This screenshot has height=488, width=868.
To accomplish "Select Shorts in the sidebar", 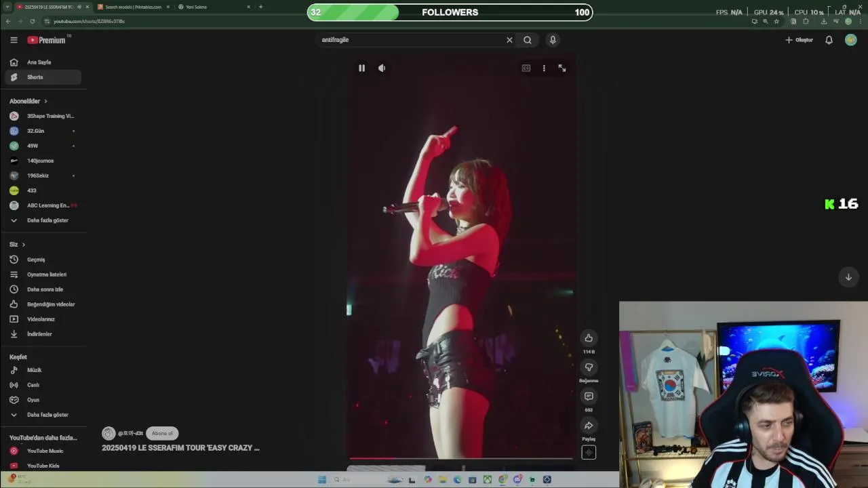I will 43,77.
